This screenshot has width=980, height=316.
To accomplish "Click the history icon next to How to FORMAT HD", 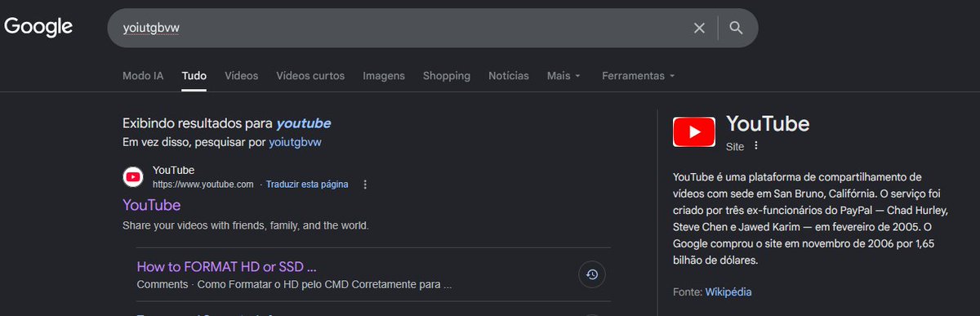I will [x=591, y=275].
